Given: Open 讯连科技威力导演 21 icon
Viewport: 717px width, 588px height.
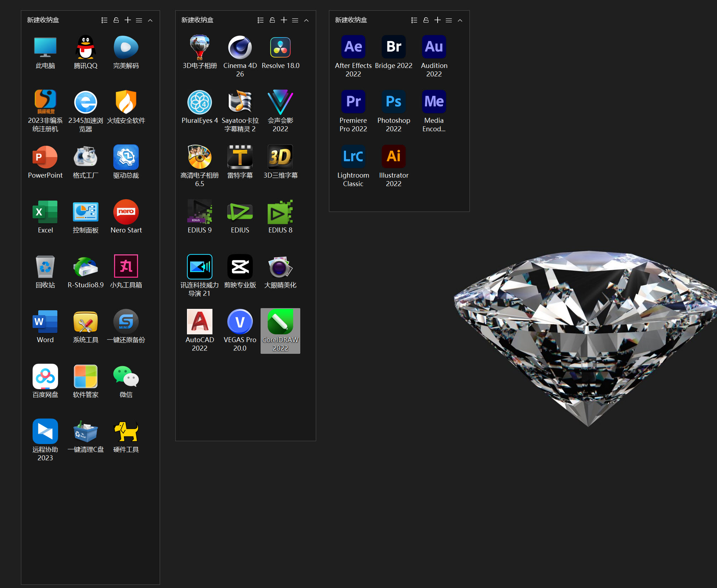Looking at the screenshot, I should click(x=200, y=267).
